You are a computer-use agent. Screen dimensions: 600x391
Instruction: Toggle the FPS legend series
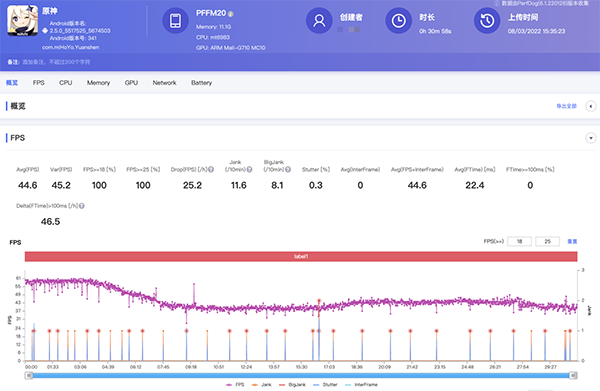[x=235, y=384]
